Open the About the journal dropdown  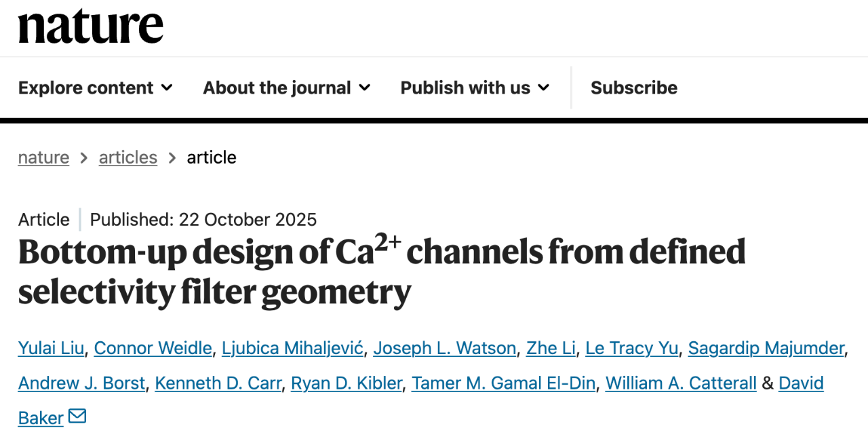287,88
